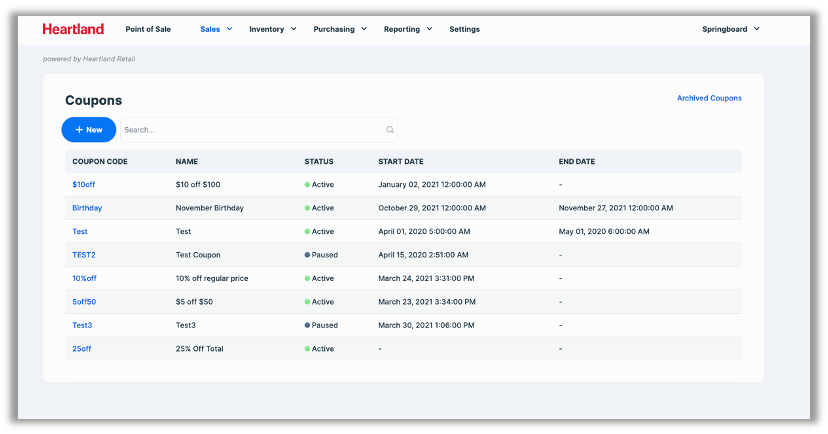This screenshot has width=828, height=434.
Task: Click the search magnifier icon
Action: coord(390,130)
